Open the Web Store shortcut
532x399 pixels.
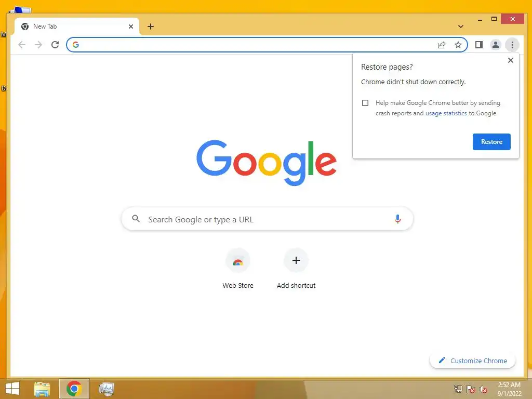(x=238, y=269)
